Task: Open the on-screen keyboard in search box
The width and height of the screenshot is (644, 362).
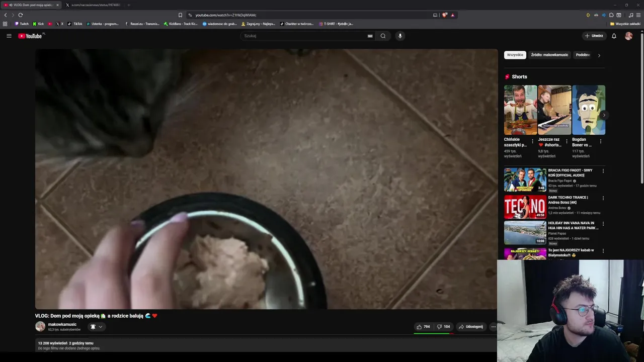Action: [x=370, y=36]
